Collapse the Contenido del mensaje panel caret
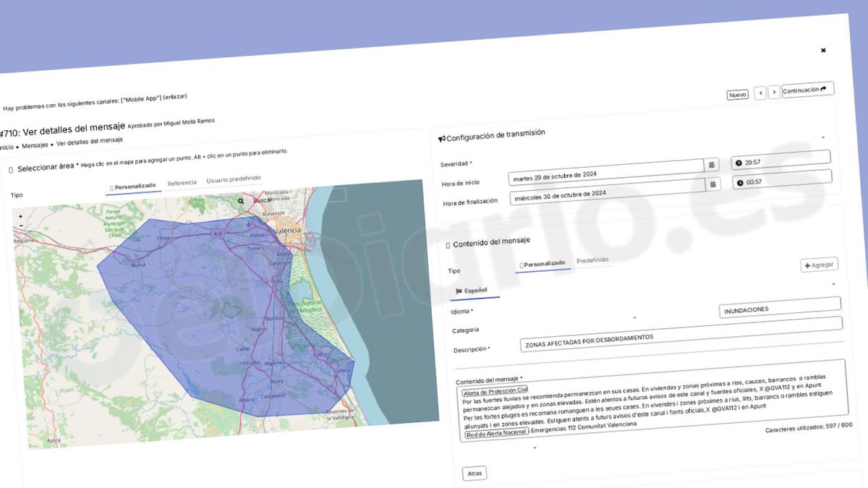 (833, 284)
